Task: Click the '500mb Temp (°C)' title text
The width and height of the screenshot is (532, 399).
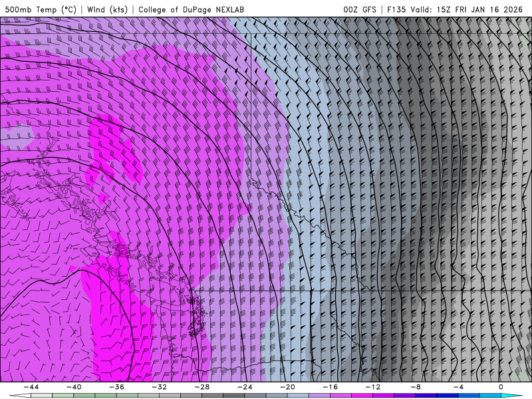Action: [x=41, y=9]
